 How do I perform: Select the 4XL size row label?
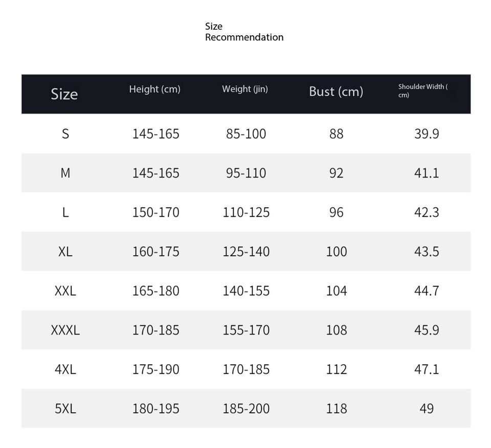(65, 369)
